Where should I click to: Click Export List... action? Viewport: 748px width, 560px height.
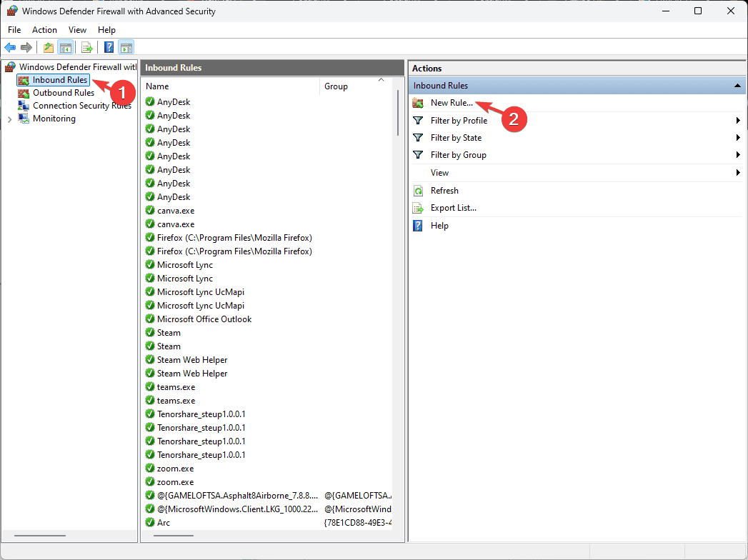click(x=453, y=208)
